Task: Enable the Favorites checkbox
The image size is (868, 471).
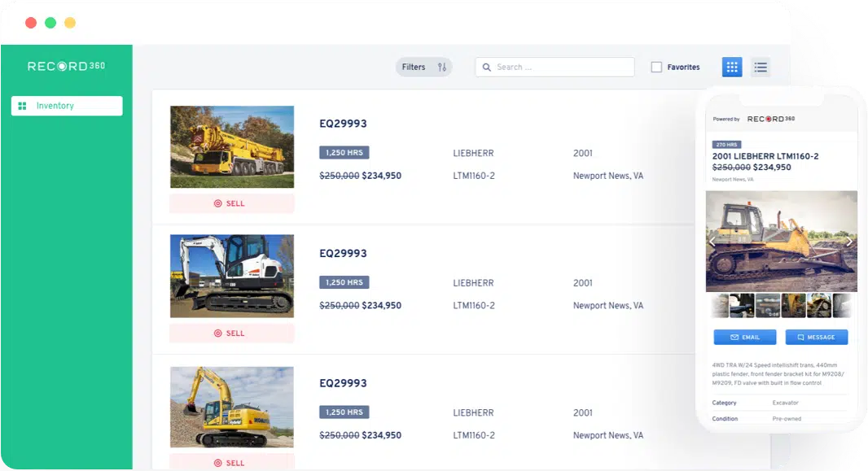Action: [656, 68]
